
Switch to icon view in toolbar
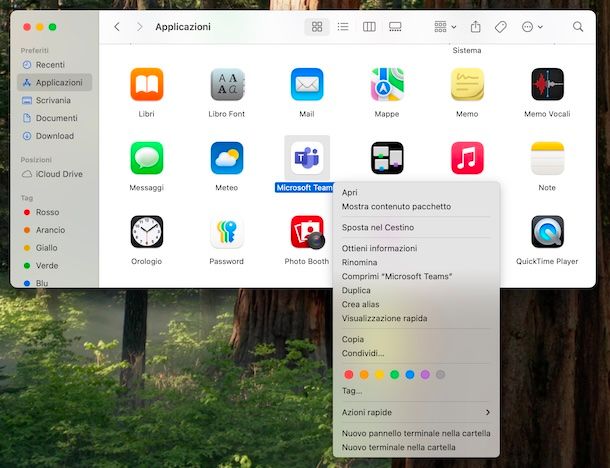click(x=317, y=26)
